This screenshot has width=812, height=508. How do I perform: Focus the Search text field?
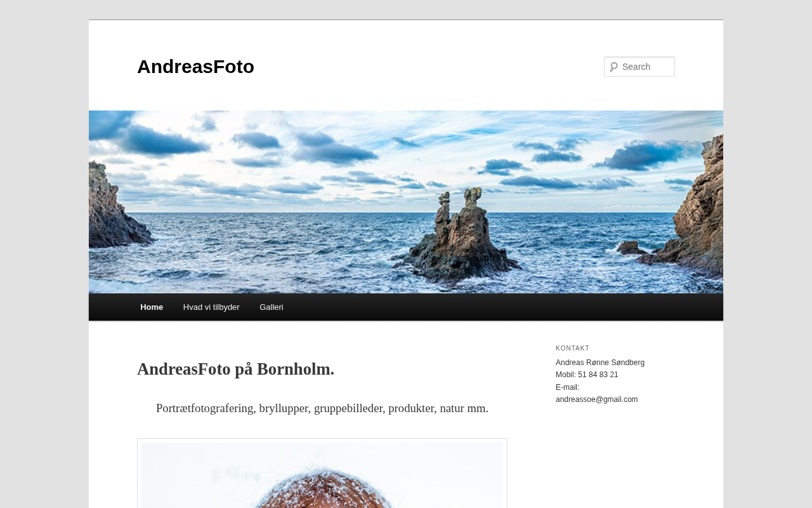pos(639,67)
